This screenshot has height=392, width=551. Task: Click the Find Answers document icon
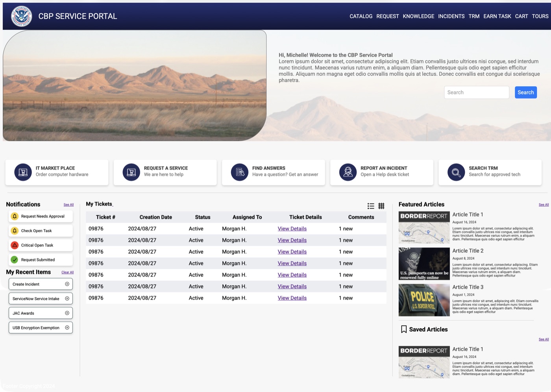[x=239, y=172]
